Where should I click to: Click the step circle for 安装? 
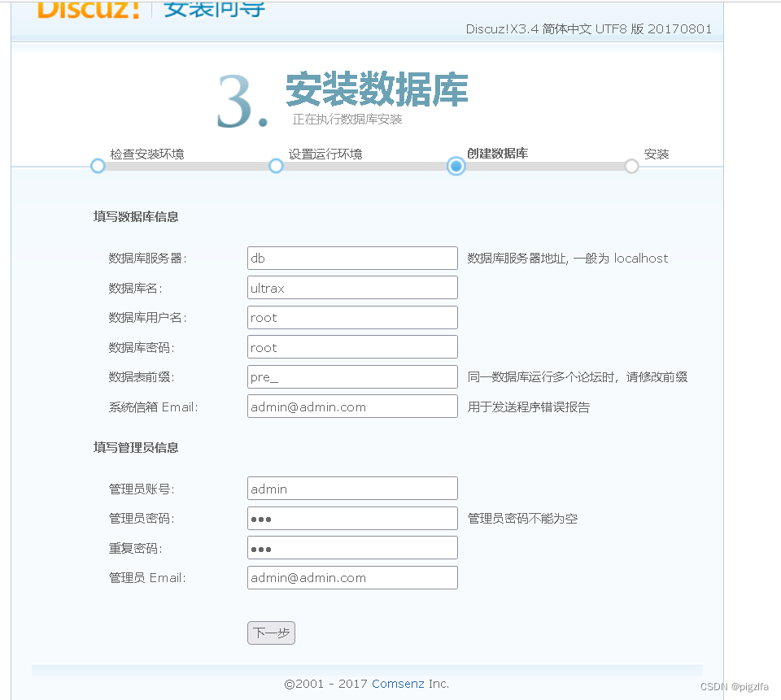coord(631,166)
